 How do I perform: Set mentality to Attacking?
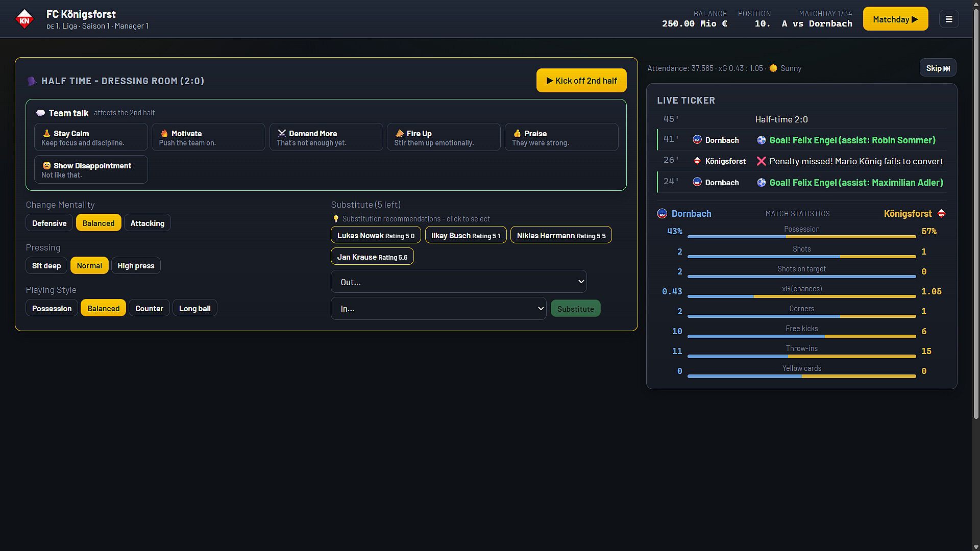coord(148,223)
